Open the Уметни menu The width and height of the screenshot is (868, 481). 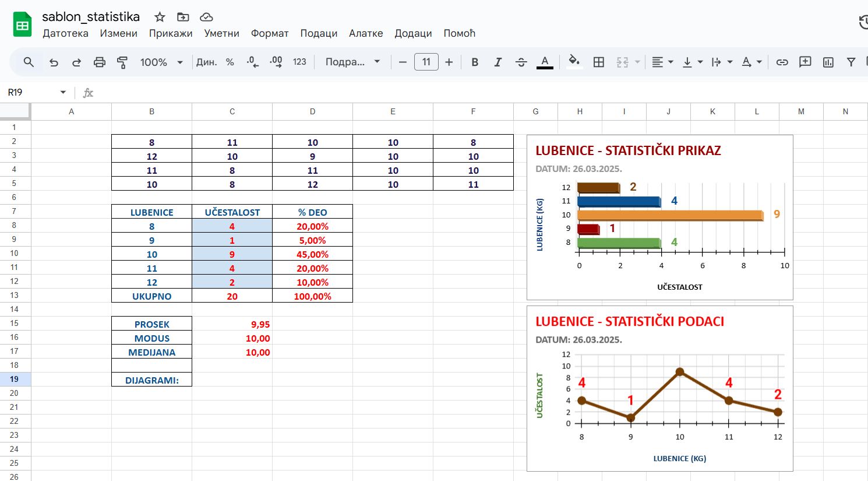pos(221,33)
